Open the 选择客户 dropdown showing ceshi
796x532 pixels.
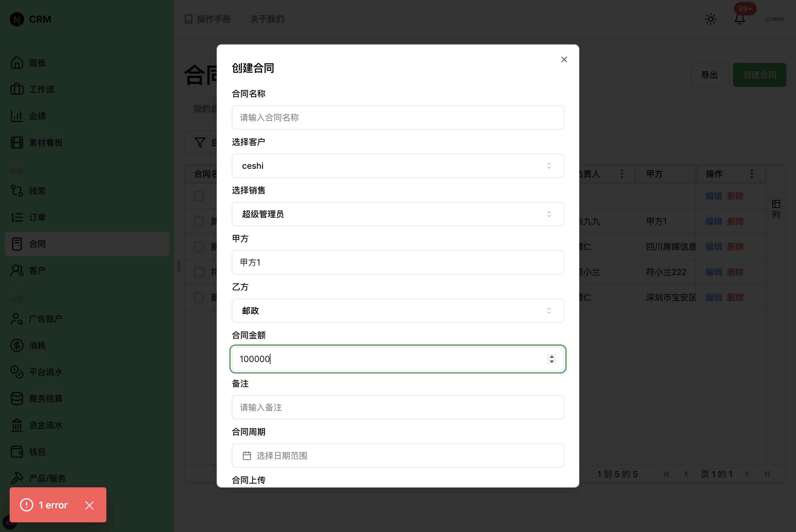click(397, 166)
